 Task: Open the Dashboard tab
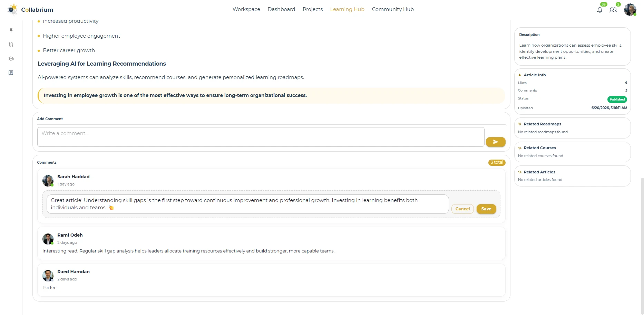point(281,9)
